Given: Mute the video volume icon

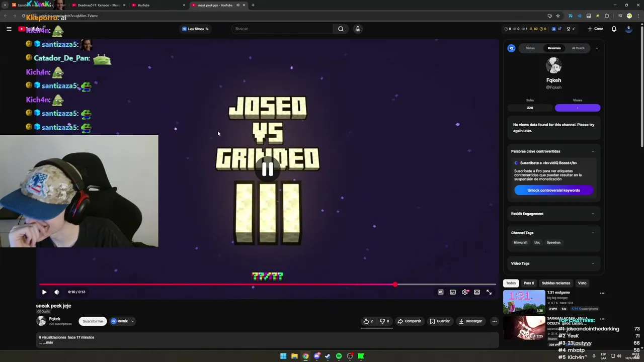Looking at the screenshot, I should [57, 292].
